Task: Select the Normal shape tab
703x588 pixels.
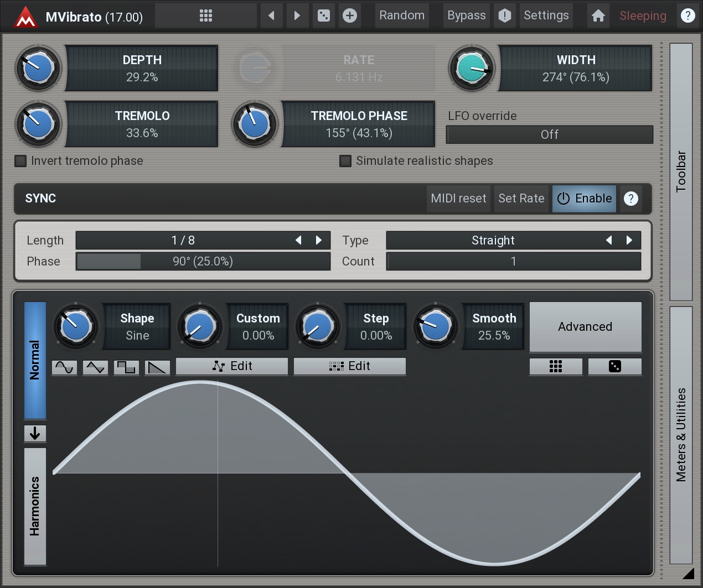Action: pos(35,360)
